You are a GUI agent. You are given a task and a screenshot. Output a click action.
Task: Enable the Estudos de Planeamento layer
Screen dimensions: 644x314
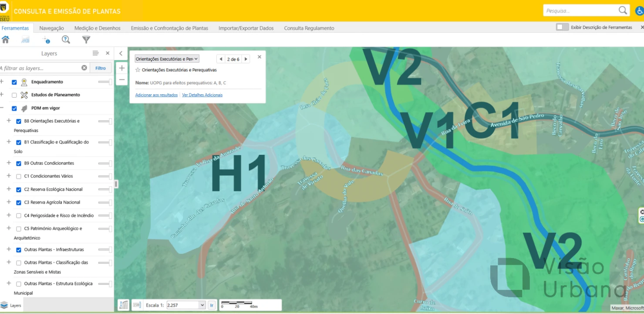click(x=14, y=95)
